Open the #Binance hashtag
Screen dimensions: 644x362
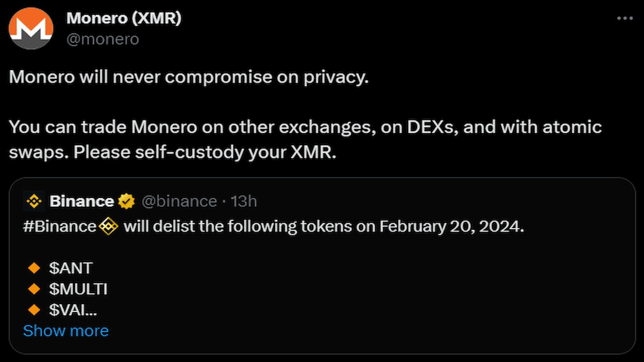[59, 226]
